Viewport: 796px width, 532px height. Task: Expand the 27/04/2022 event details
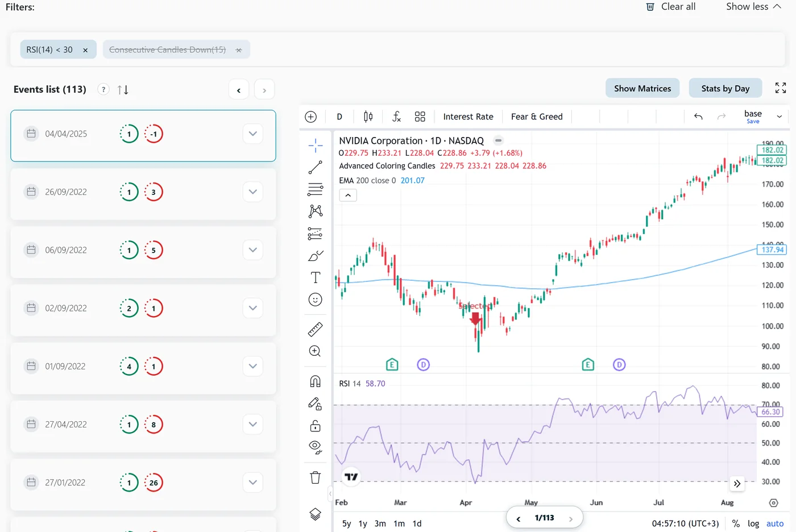(253, 425)
